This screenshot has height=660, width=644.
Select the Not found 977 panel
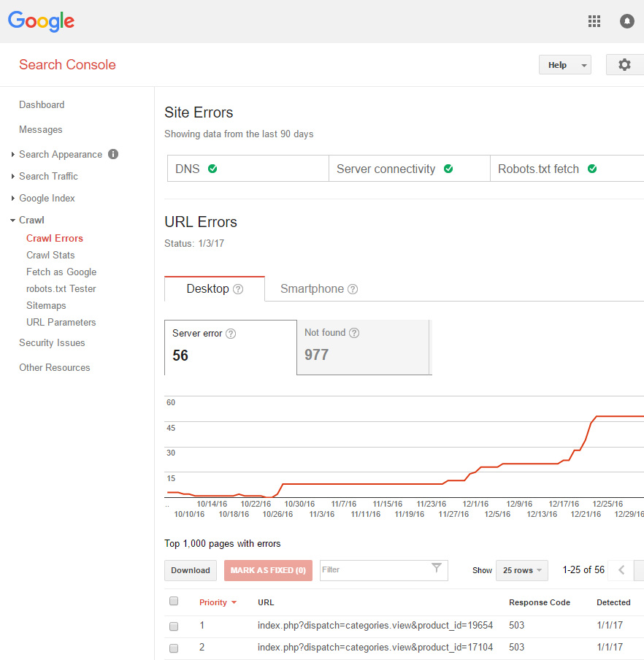(x=363, y=348)
